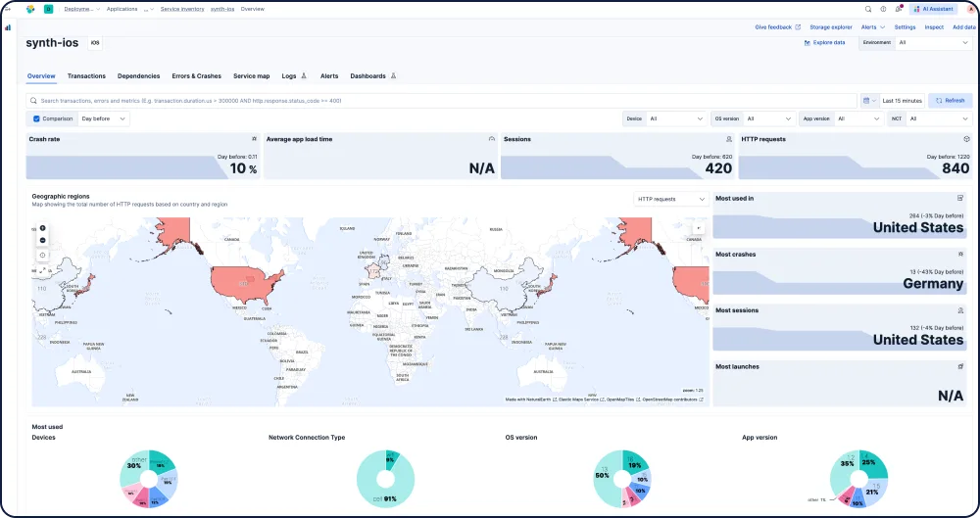Open the Environment dropdown
This screenshot has height=518, width=980.
[933, 42]
